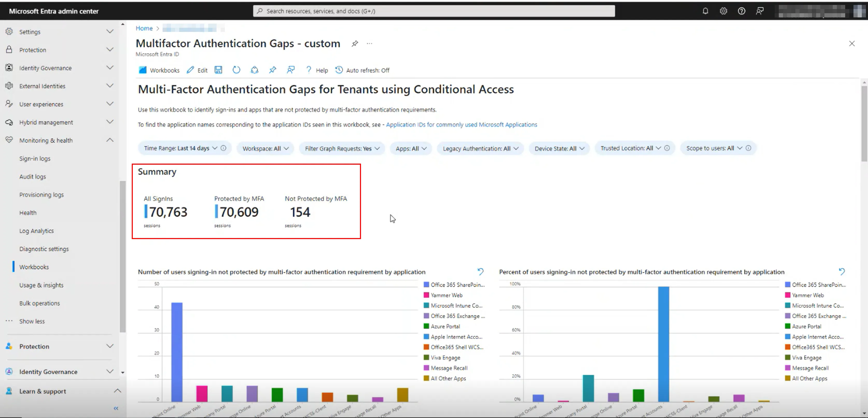
Task: Open the Time Range dropdown
Action: (x=185, y=148)
